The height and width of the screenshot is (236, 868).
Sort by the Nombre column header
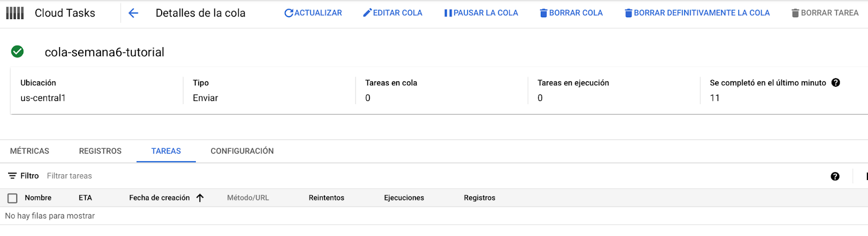tap(38, 198)
